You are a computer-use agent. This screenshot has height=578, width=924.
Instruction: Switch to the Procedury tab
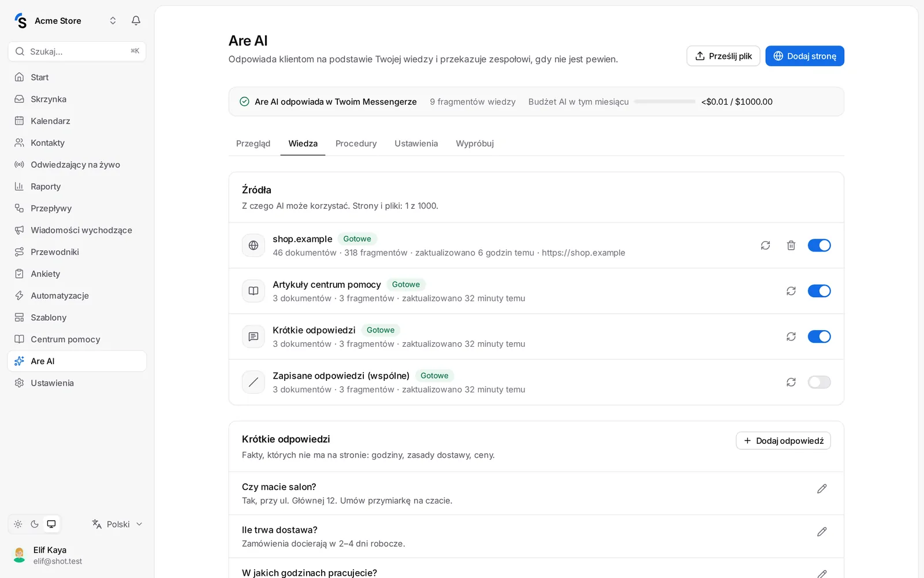tap(356, 143)
